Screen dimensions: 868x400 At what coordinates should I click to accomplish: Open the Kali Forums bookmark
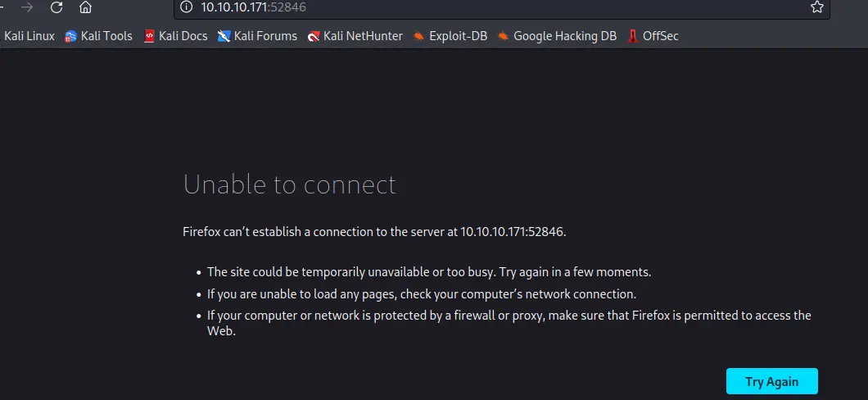pos(257,36)
